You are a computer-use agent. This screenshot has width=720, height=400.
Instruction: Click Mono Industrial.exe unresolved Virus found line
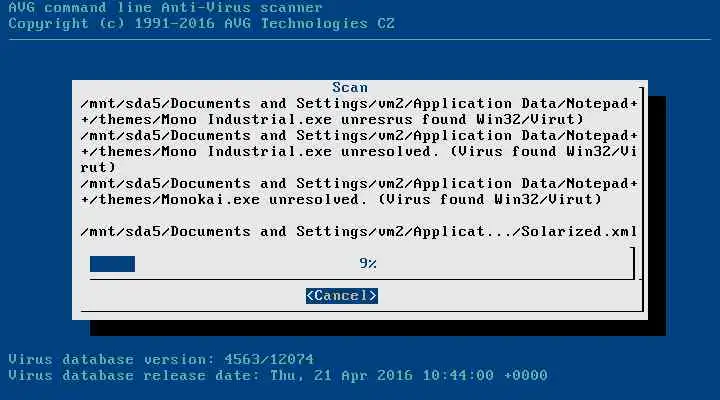click(x=359, y=152)
